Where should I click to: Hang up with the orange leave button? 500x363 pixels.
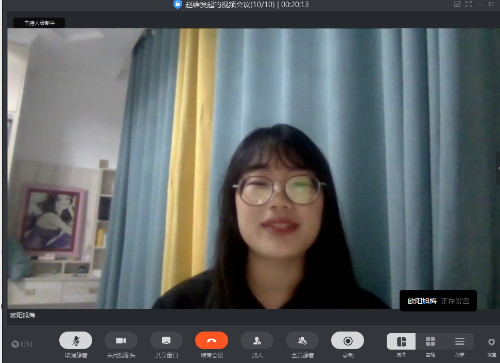[212, 341]
